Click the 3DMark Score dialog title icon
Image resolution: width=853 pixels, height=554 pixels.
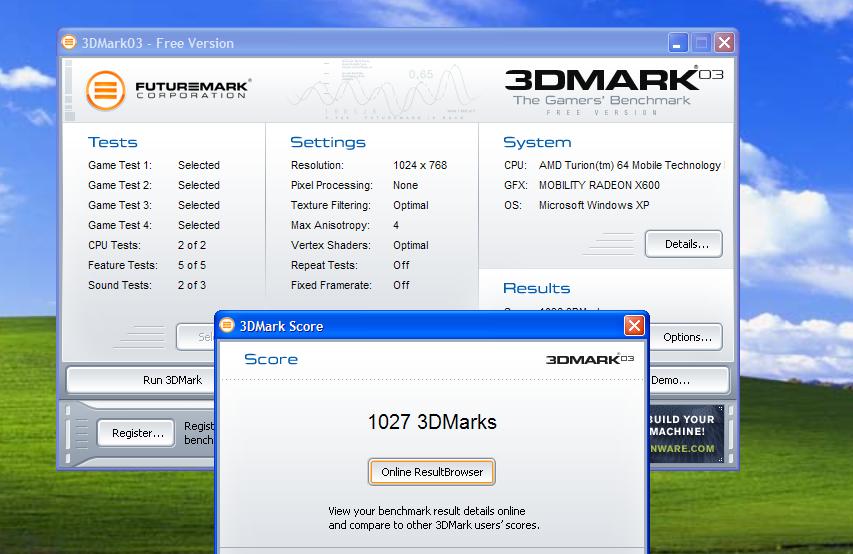227,326
